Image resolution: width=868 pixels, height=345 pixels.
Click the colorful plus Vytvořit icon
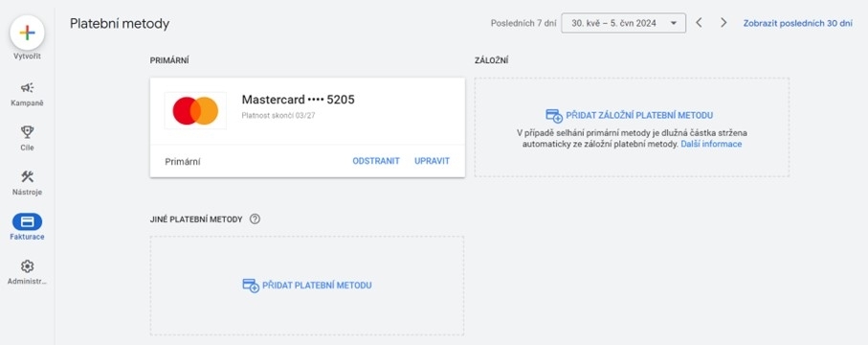pyautogui.click(x=27, y=33)
